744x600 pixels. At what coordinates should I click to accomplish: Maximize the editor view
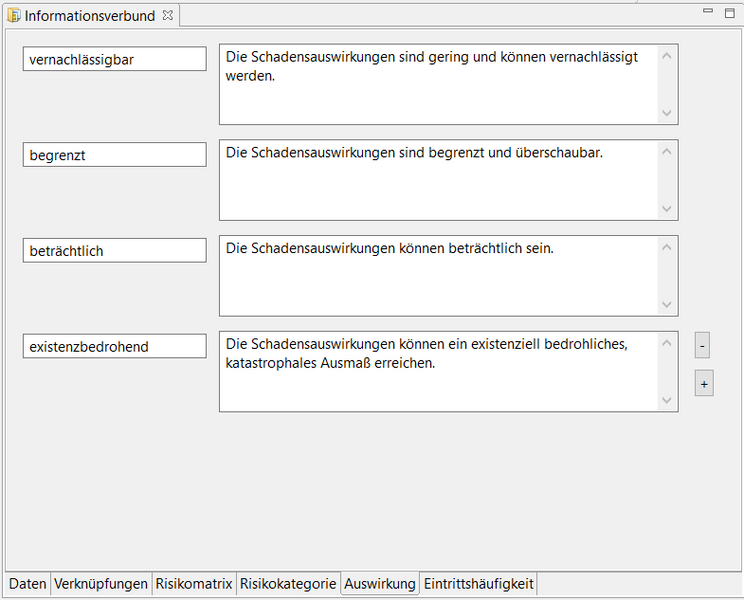730,13
